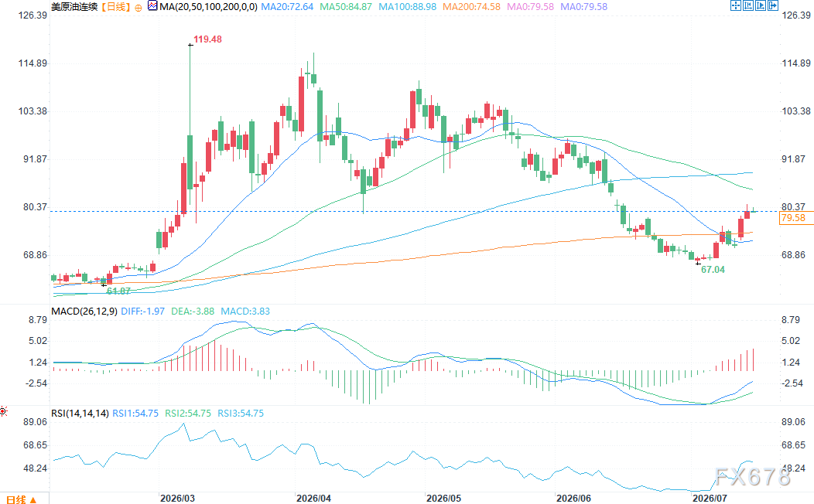Click the red sun icon beside RSI panel
The height and width of the screenshot is (504, 814).
pyautogui.click(x=3, y=411)
